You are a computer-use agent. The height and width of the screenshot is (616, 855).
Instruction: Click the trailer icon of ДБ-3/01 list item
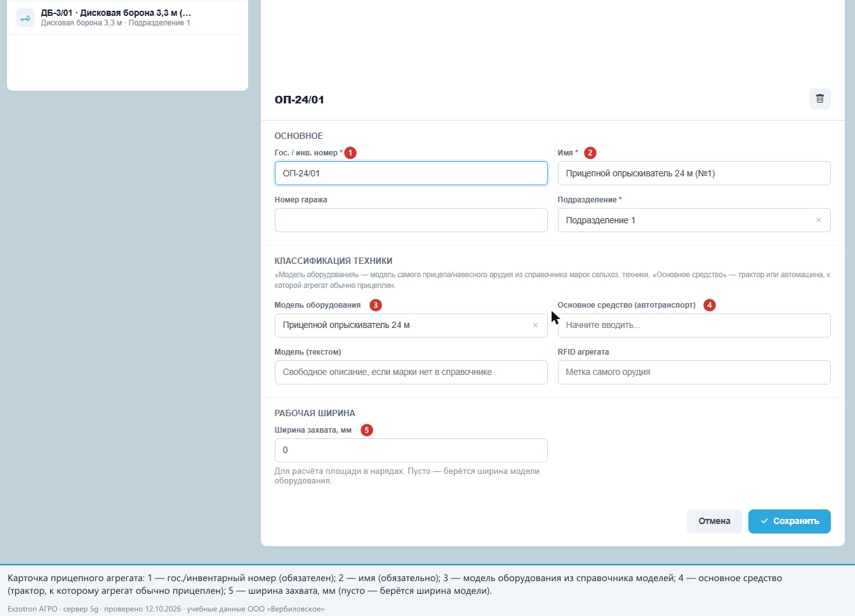tap(25, 18)
